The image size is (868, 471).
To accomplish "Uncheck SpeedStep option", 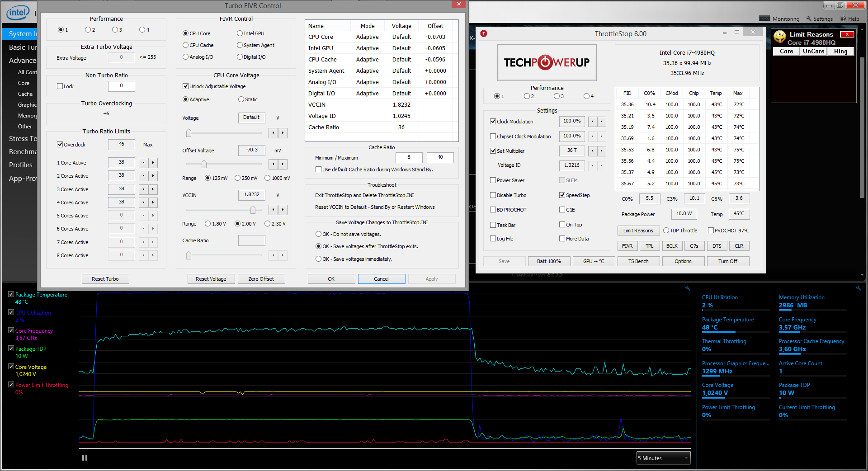I will [x=562, y=195].
